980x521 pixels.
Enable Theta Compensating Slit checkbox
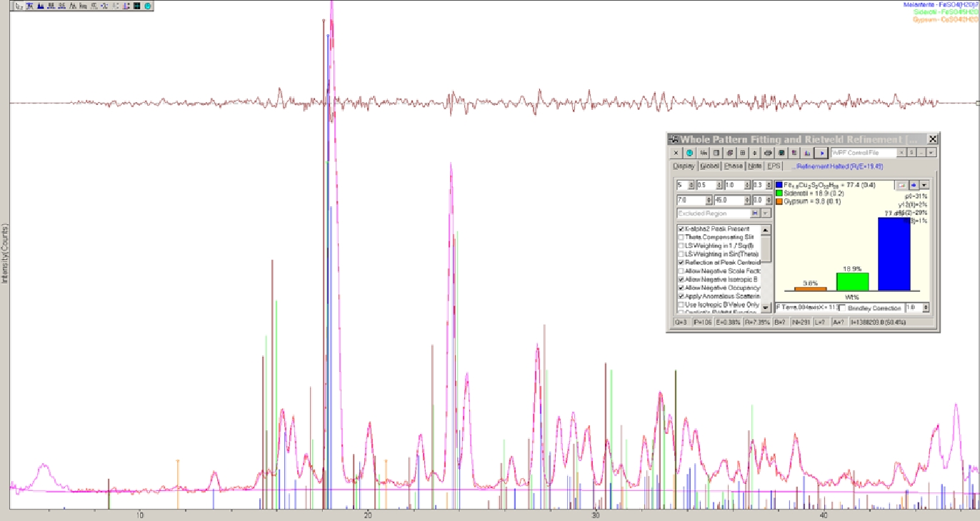click(681, 238)
